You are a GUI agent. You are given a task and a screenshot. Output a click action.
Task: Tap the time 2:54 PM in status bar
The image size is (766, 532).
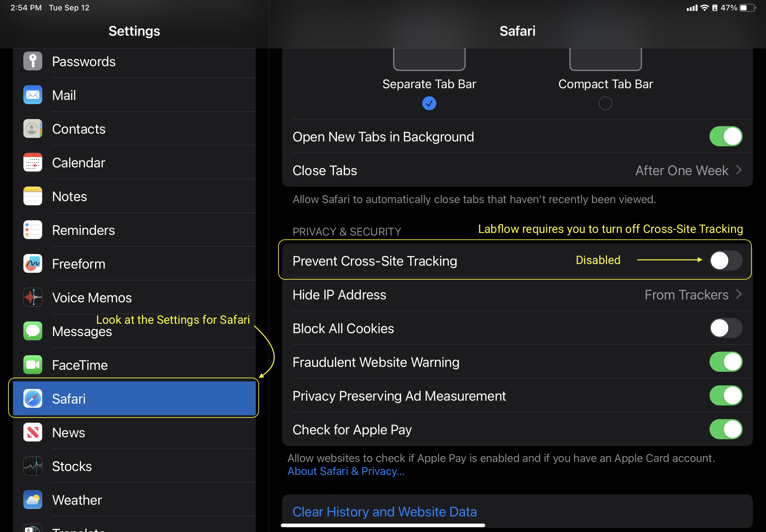tap(26, 8)
